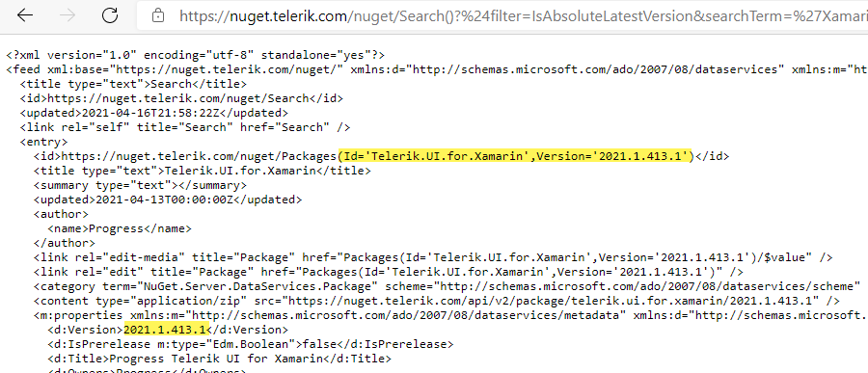Click the Search title text element
Screen dimensions: 868x373
(172, 84)
